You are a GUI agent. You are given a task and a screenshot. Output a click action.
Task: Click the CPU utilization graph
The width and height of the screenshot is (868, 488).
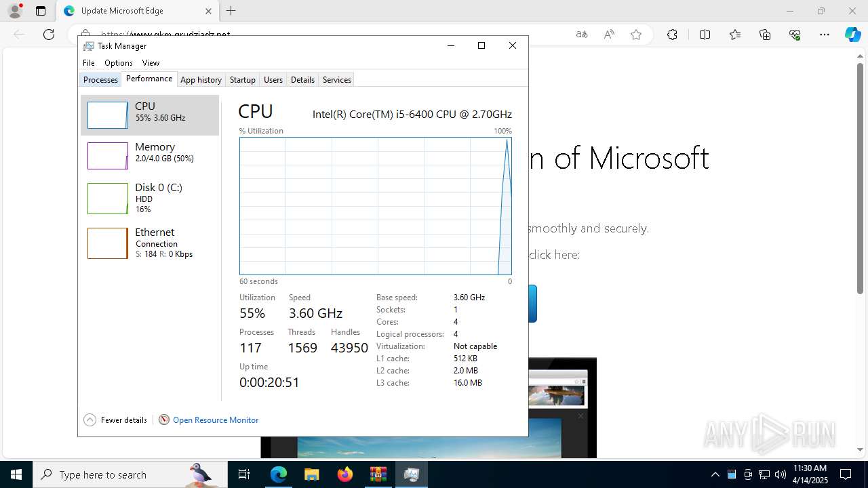pos(376,206)
